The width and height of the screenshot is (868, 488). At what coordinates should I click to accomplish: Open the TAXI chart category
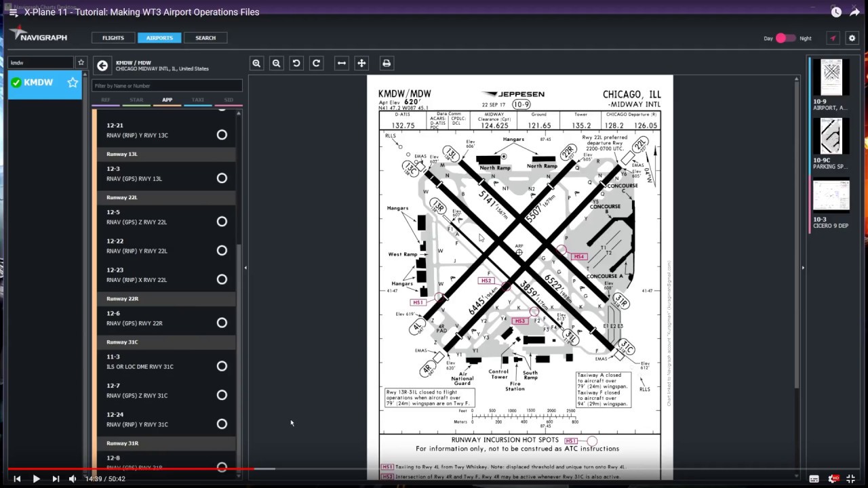197,100
